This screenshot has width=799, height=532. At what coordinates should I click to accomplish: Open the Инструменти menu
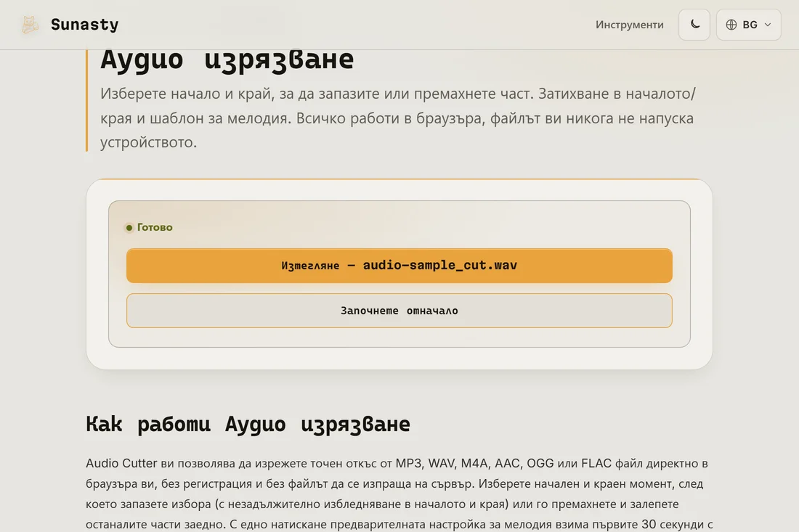[x=629, y=25]
